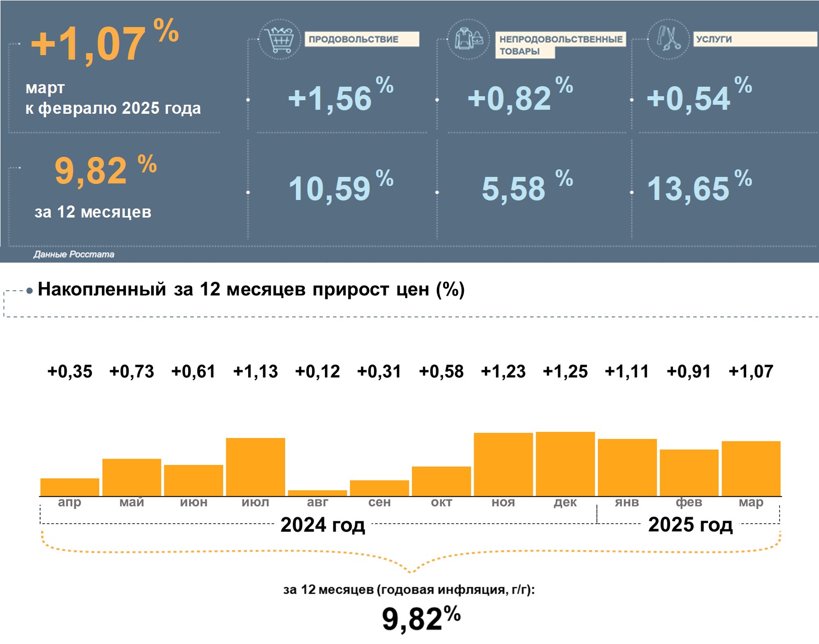Screen dimensions: 819x644
Task: Click the services 13,65% annual value
Action: click(699, 188)
